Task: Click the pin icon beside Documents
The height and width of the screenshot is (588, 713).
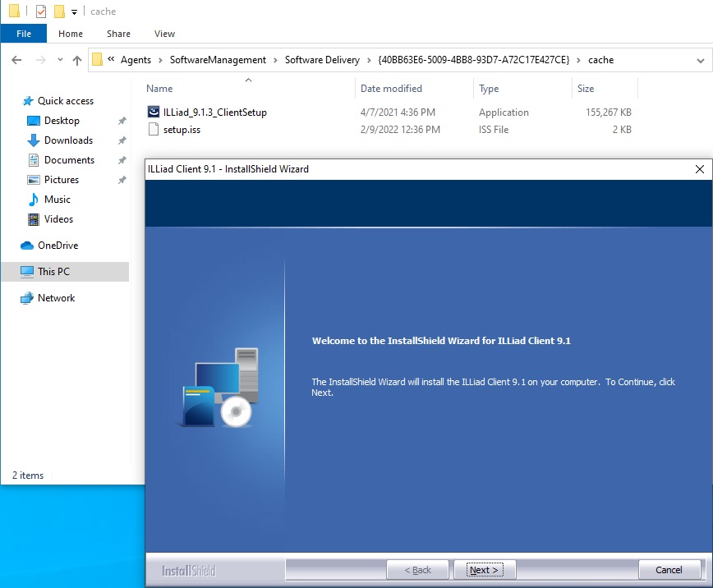Action: (122, 160)
